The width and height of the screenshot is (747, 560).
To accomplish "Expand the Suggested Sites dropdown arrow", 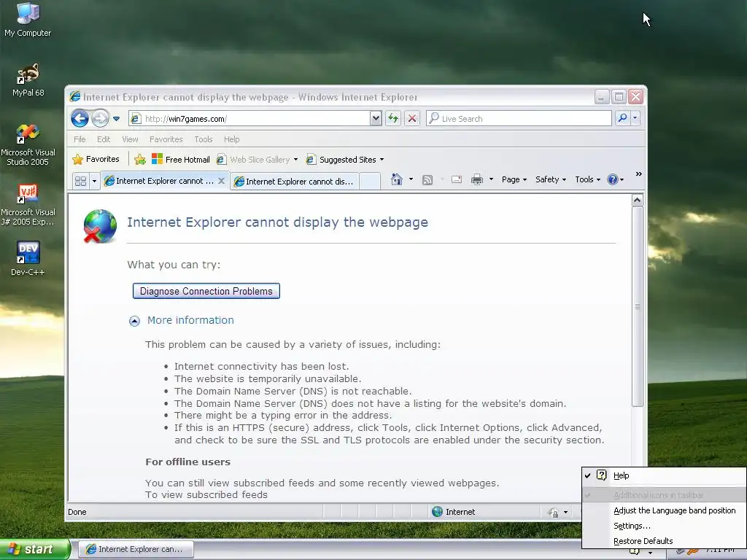I will [382, 160].
